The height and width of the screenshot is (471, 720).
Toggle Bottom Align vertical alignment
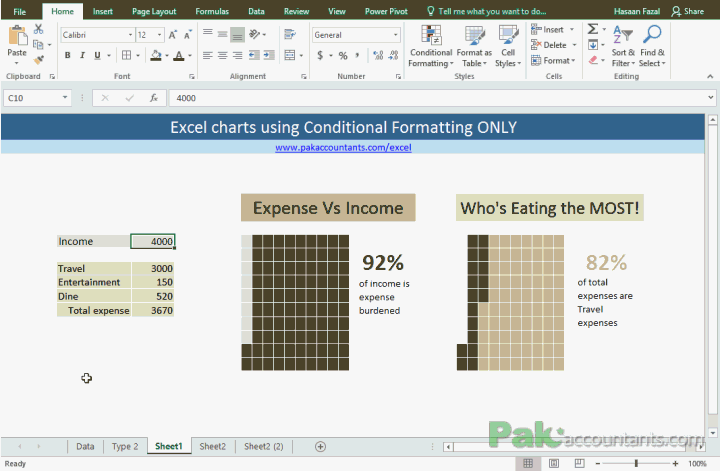click(237, 34)
